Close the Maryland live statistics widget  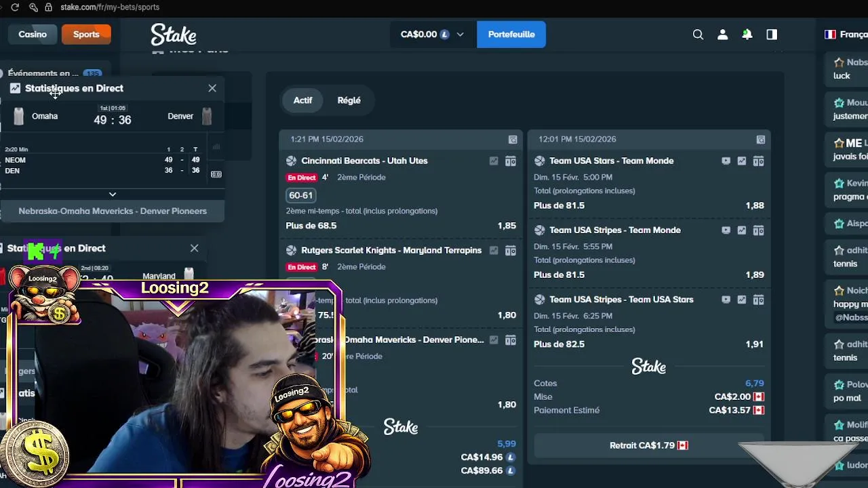click(x=195, y=249)
